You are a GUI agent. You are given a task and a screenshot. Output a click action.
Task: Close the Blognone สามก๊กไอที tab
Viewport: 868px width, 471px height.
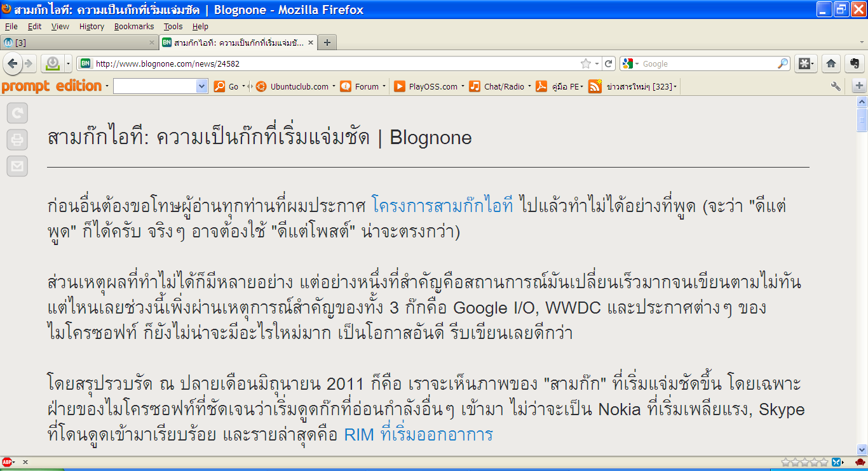click(x=311, y=43)
